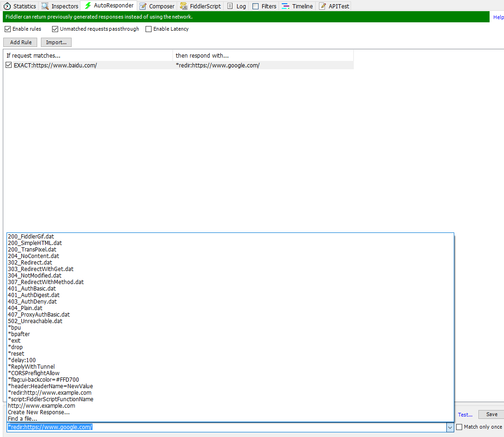
Task: Click the Log document icon
Action: [x=230, y=6]
